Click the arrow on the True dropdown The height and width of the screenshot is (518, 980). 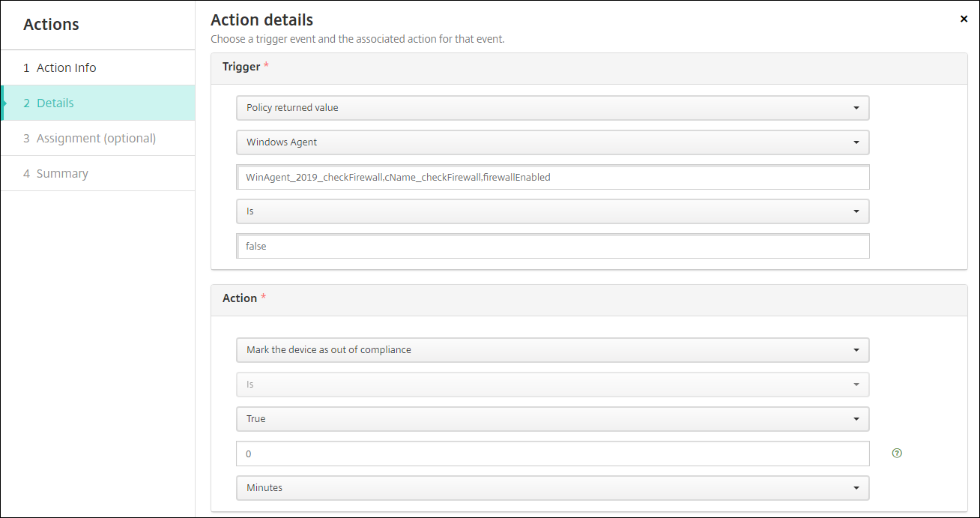(856, 419)
